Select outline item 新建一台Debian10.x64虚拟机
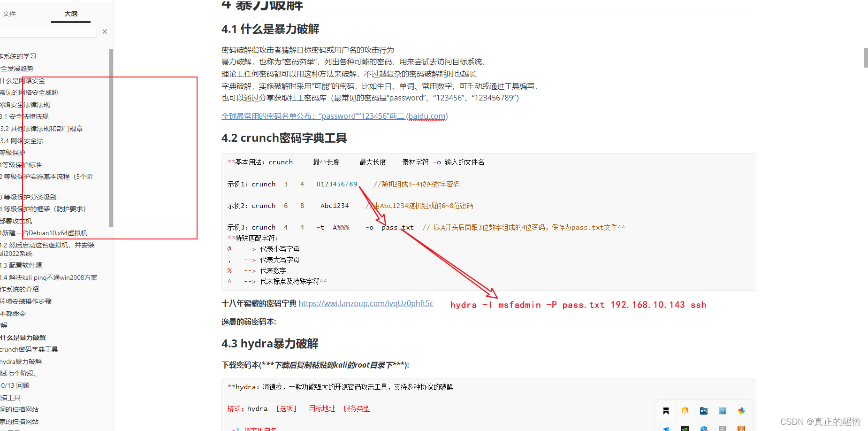This screenshot has height=431, width=868. coord(44,233)
